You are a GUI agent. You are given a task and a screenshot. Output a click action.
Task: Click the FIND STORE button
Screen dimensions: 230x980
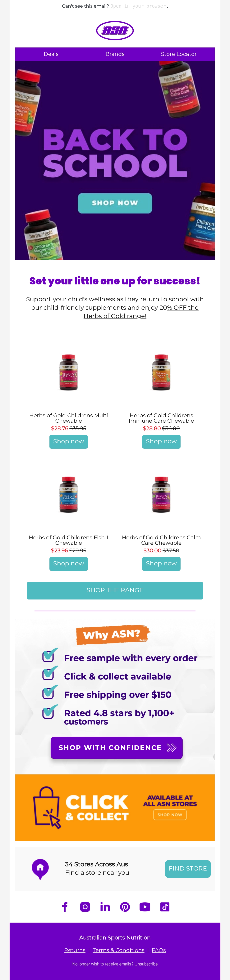(188, 869)
